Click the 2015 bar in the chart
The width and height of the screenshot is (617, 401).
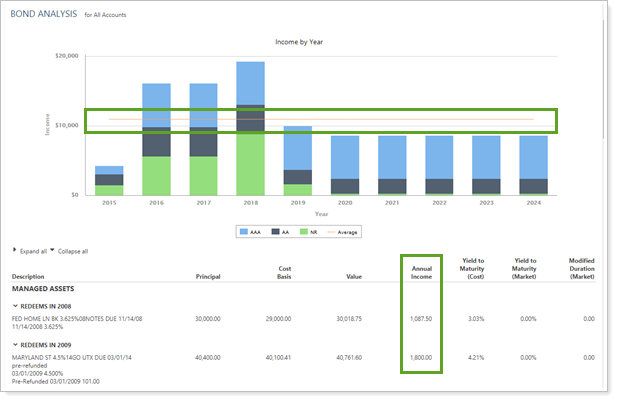(109, 180)
